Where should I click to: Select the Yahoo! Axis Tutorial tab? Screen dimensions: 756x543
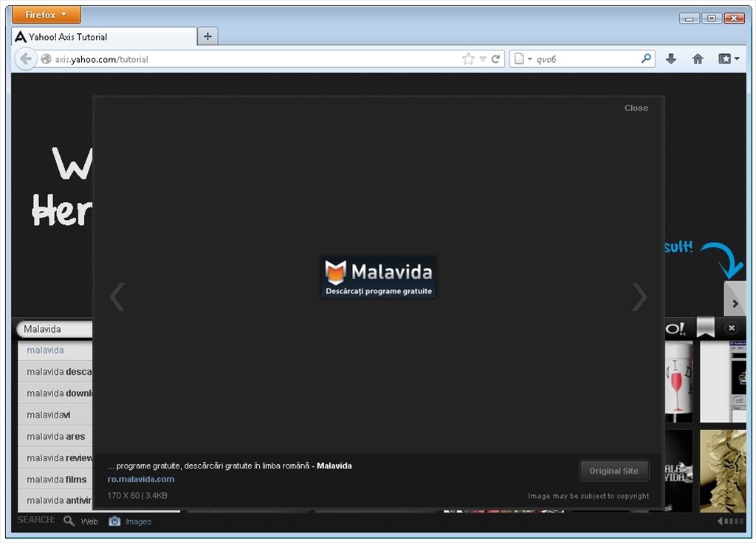pyautogui.click(x=103, y=37)
